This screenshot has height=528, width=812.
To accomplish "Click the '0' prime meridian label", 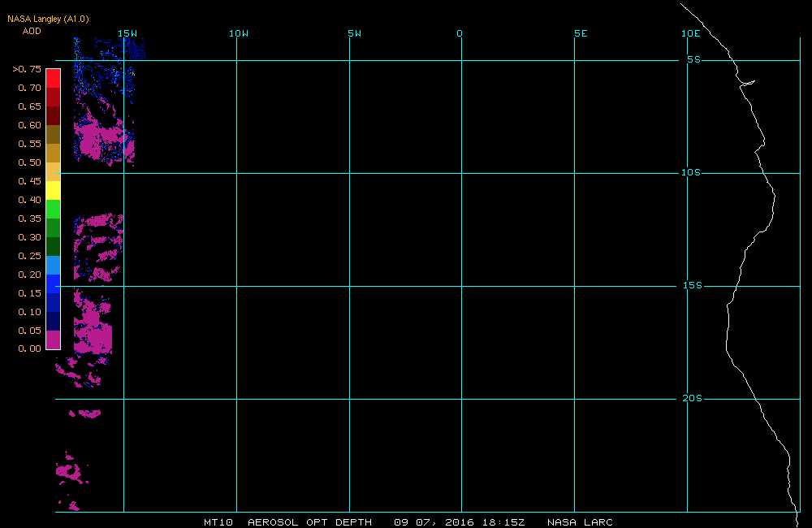I will pos(460,33).
